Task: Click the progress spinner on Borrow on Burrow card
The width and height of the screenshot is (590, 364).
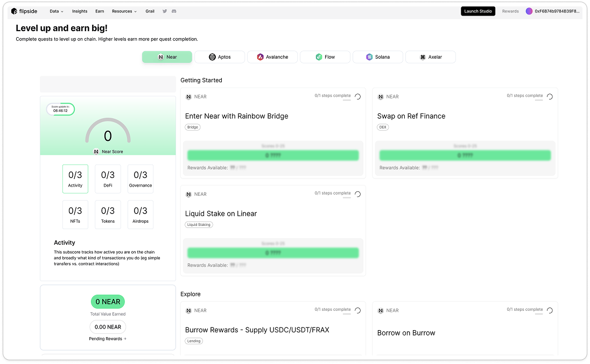Action: 550,310
